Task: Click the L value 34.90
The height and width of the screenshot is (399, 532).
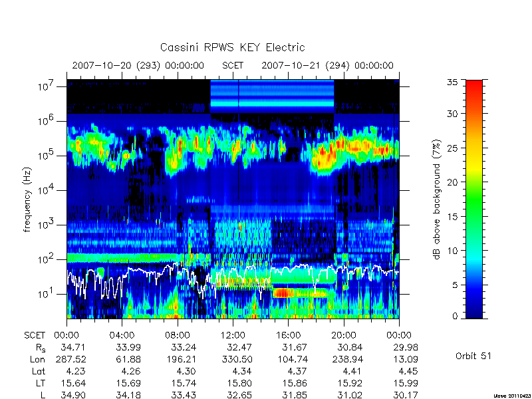Action: pyautogui.click(x=73, y=395)
